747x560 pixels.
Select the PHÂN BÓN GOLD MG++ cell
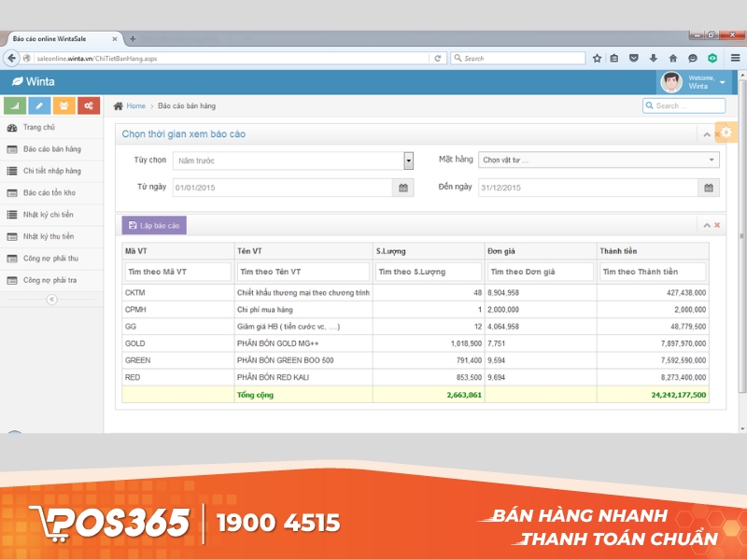tap(303, 343)
